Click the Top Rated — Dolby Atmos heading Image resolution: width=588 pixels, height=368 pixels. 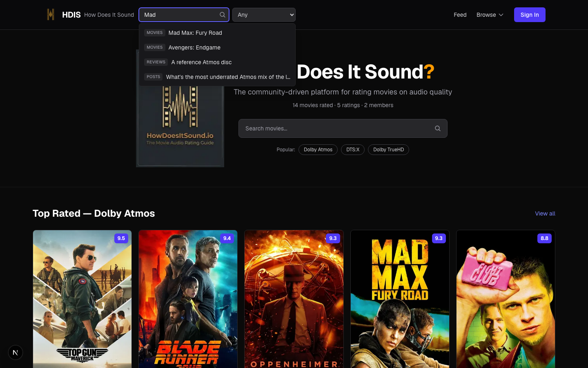pos(94,213)
